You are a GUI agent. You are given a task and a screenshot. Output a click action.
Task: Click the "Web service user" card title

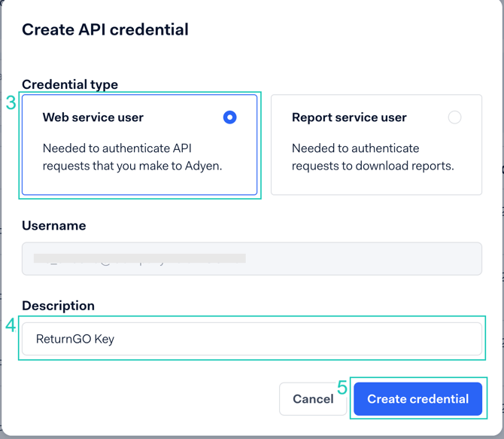tap(93, 117)
